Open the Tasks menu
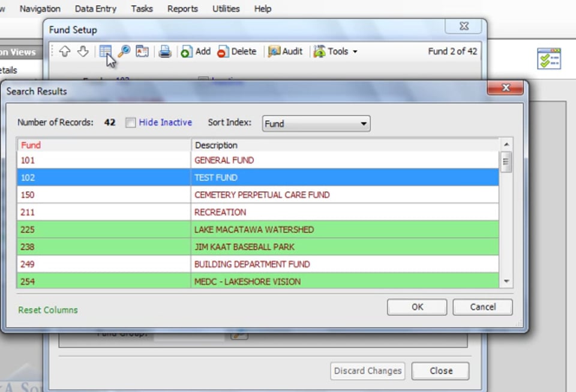 pos(142,8)
